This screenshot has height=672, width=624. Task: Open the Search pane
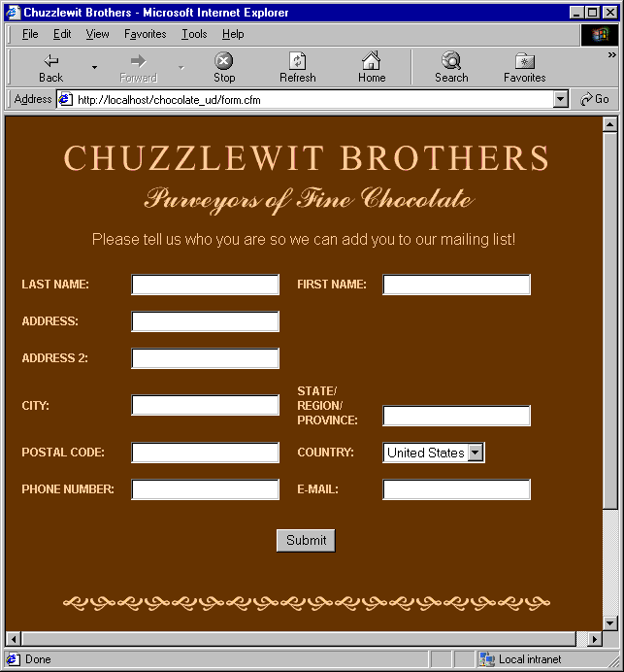pyautogui.click(x=451, y=68)
